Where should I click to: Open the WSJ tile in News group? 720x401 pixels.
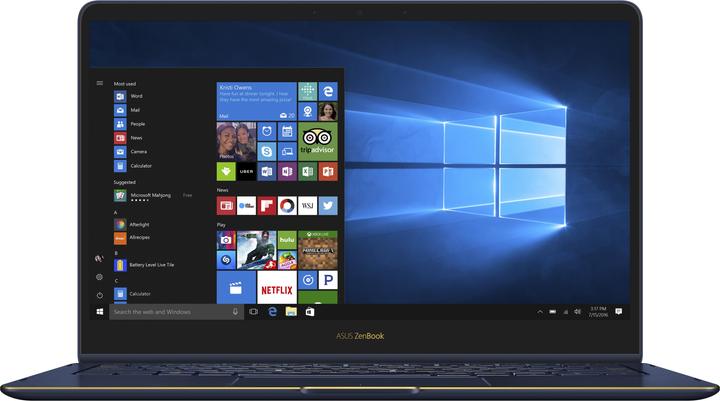pyautogui.click(x=308, y=206)
